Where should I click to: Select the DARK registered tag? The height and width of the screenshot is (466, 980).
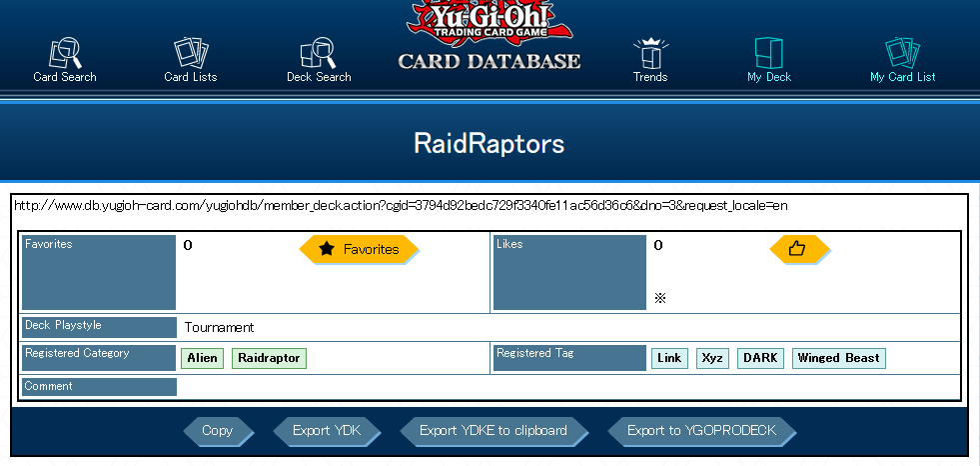point(760,358)
